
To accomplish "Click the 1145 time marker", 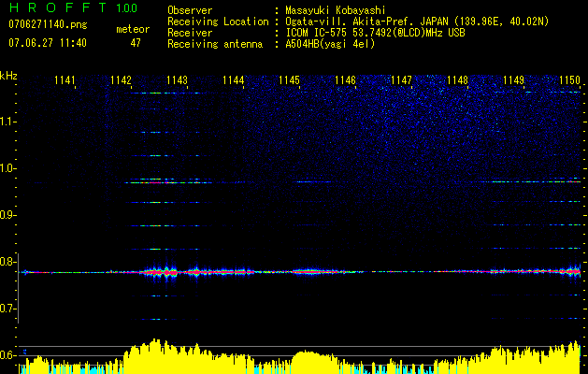I will (x=289, y=80).
